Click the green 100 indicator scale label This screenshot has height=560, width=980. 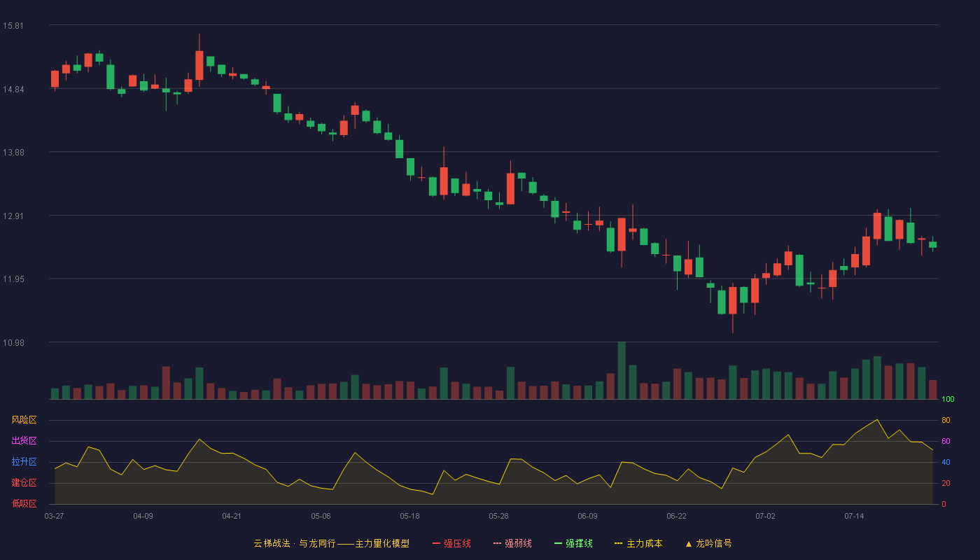(x=948, y=400)
